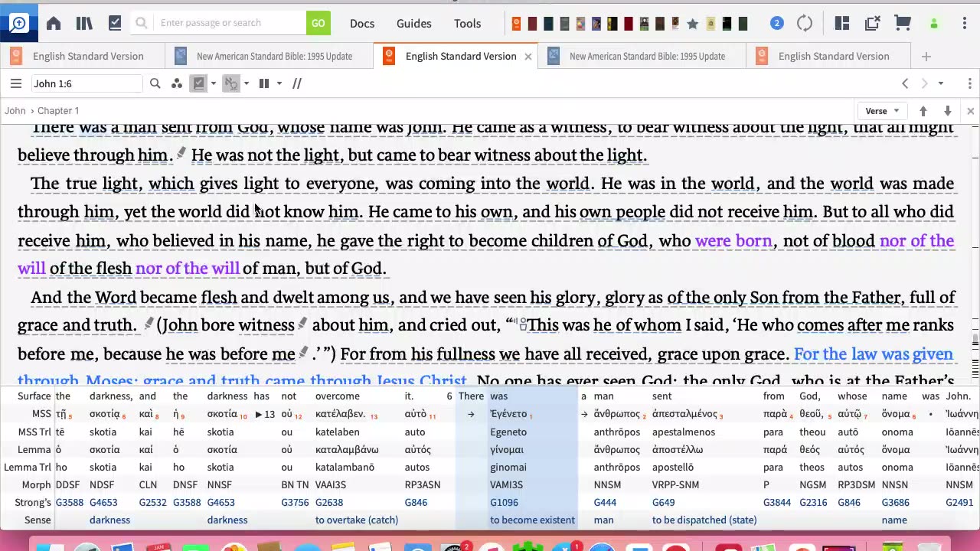Click the note pencil after 'grace and truth.'

click(149, 324)
